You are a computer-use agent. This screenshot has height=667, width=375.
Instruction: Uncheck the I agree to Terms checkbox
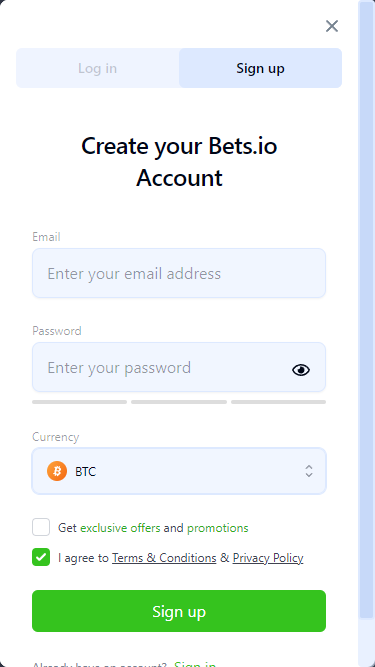pos(41,557)
